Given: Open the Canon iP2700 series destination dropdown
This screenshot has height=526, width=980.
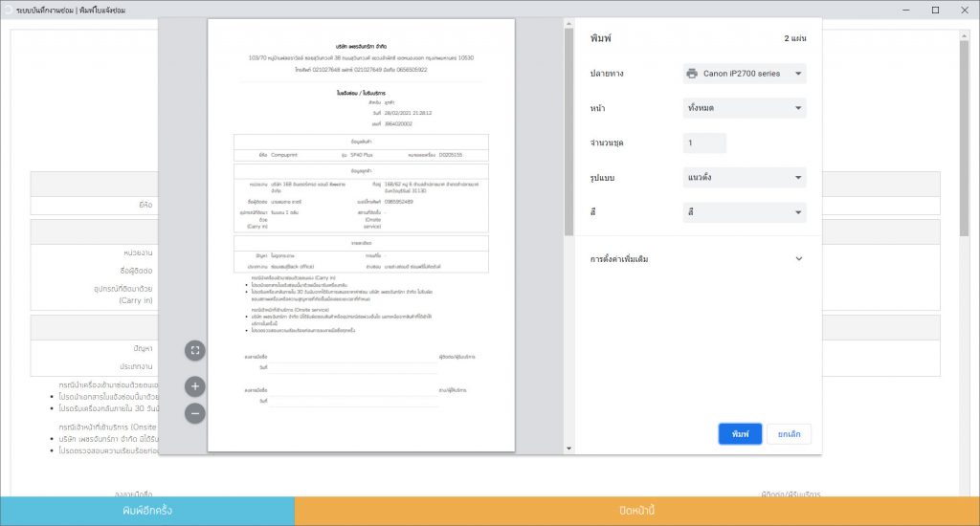Looking at the screenshot, I should pos(744,74).
